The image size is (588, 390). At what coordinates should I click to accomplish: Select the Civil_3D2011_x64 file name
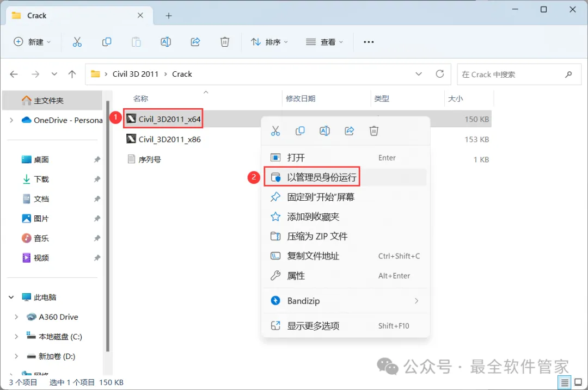[169, 119]
